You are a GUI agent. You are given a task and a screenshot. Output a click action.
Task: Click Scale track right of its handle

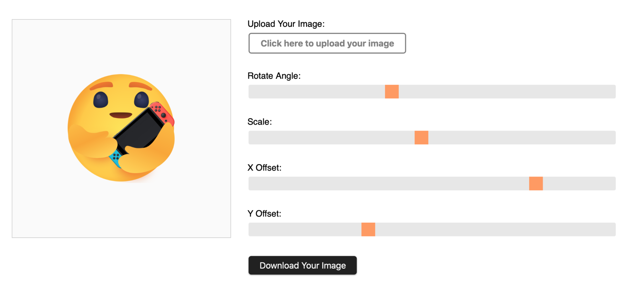(x=522, y=138)
